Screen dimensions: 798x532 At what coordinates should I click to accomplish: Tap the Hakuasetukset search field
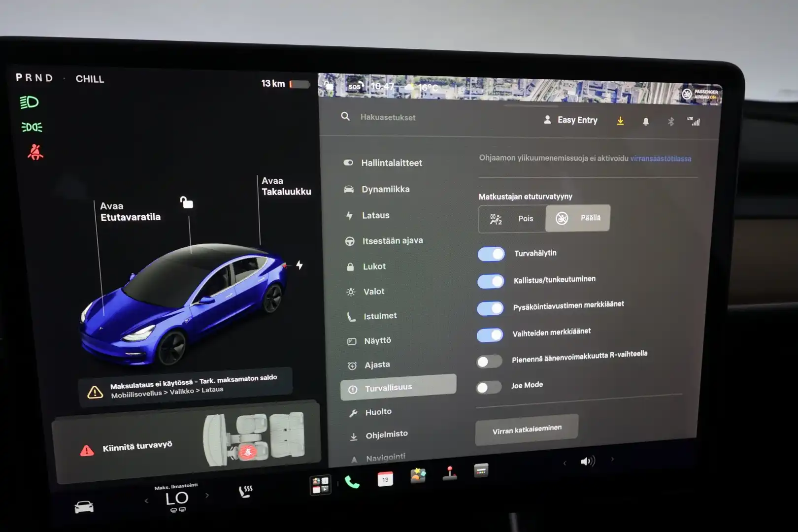(x=388, y=117)
